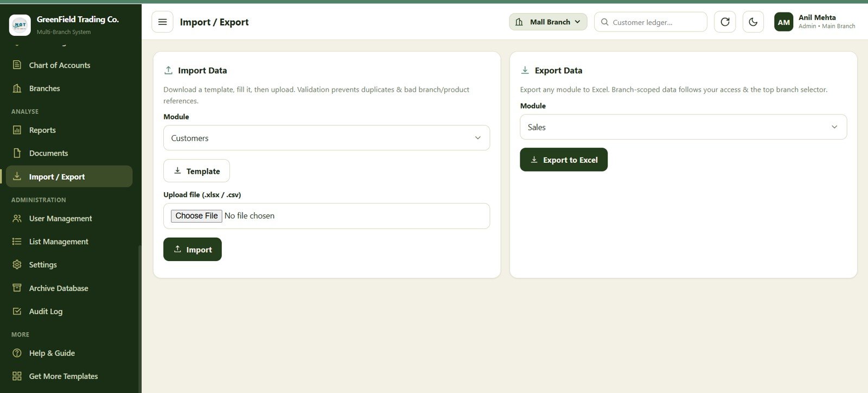Screen dimensions: 868x393
Task: Download the import Template
Action: point(196,171)
